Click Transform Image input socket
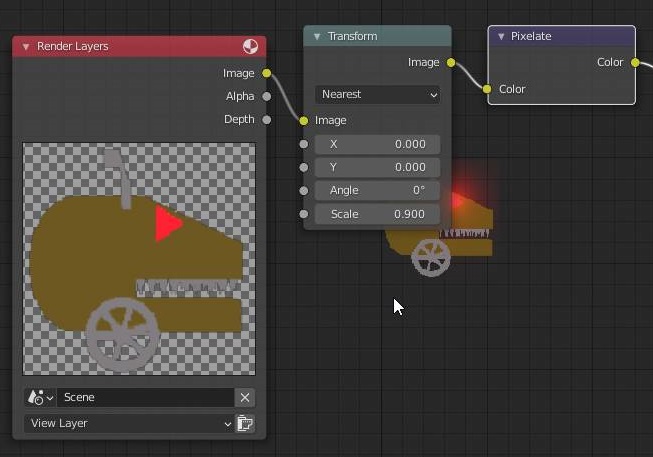Screen dimensions: 653x457 304,121
